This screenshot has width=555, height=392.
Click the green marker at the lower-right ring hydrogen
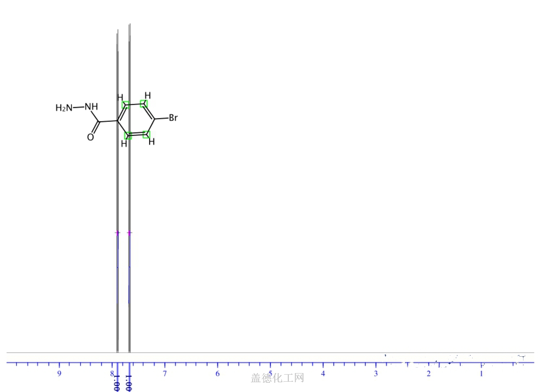[x=146, y=134]
